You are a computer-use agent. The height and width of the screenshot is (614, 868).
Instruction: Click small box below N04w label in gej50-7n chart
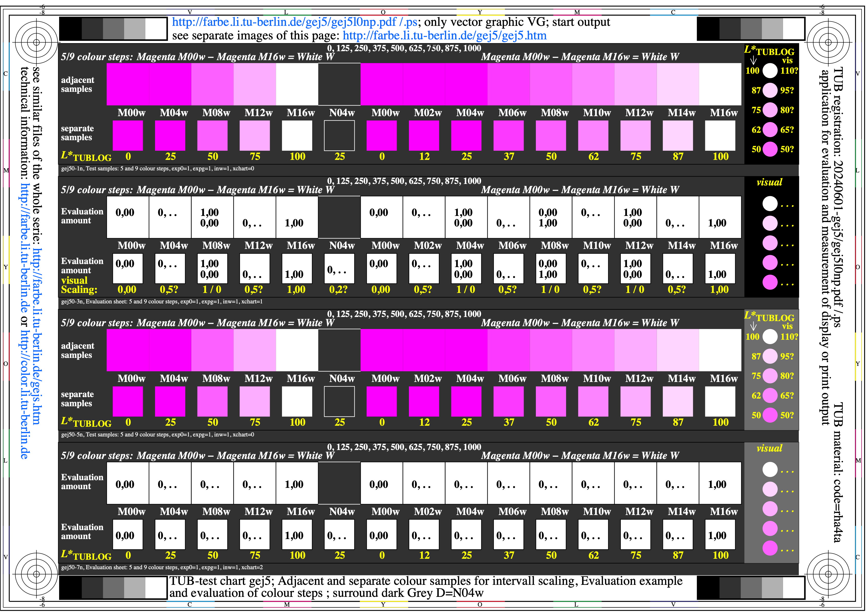pos(339,535)
